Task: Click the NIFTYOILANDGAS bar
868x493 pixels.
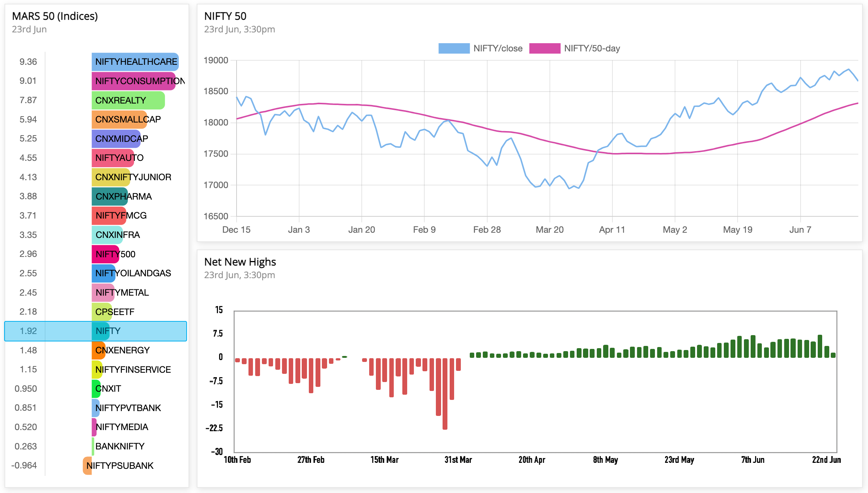Action: (x=104, y=273)
